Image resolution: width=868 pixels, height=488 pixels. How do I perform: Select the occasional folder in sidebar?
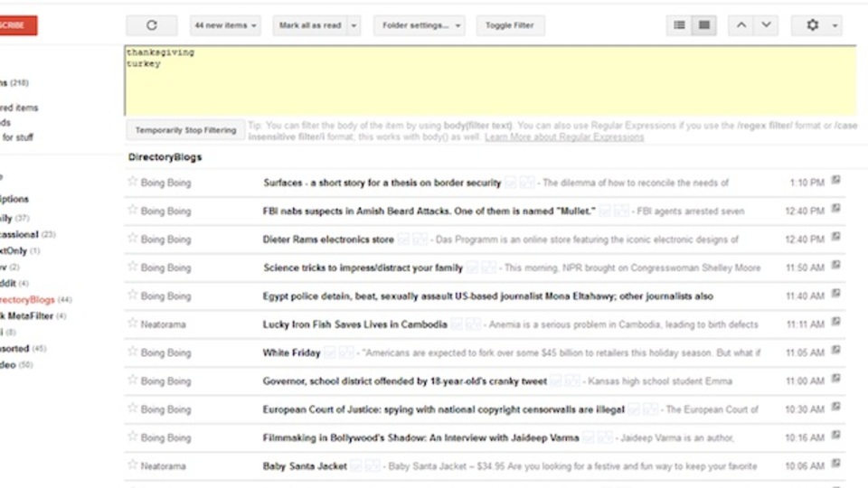[x=28, y=235]
